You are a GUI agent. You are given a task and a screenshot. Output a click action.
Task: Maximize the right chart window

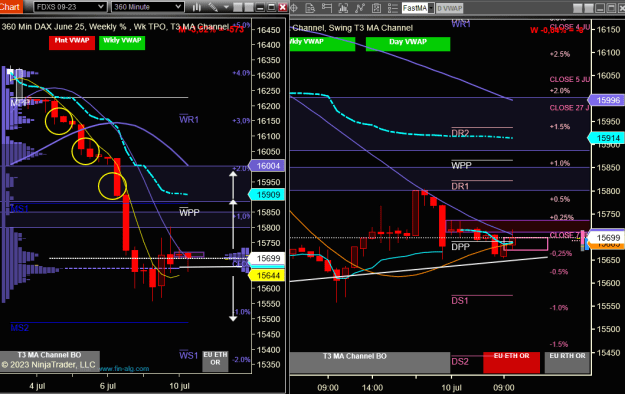611,8
